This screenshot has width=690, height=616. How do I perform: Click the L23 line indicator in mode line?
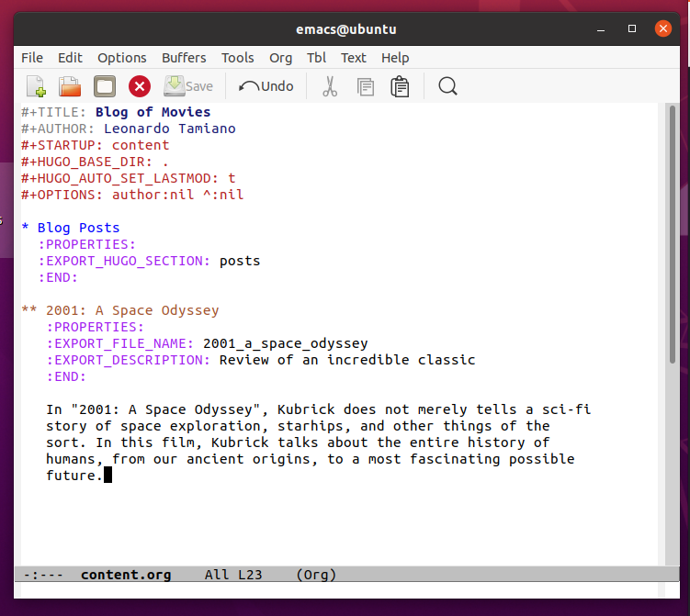[250, 575]
